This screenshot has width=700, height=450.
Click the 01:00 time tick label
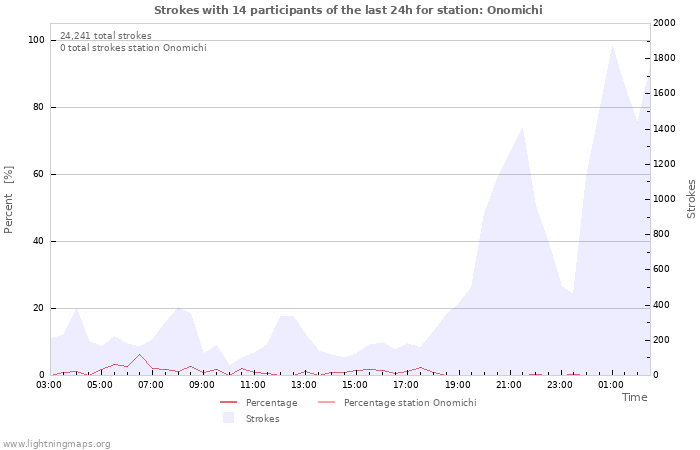point(611,385)
